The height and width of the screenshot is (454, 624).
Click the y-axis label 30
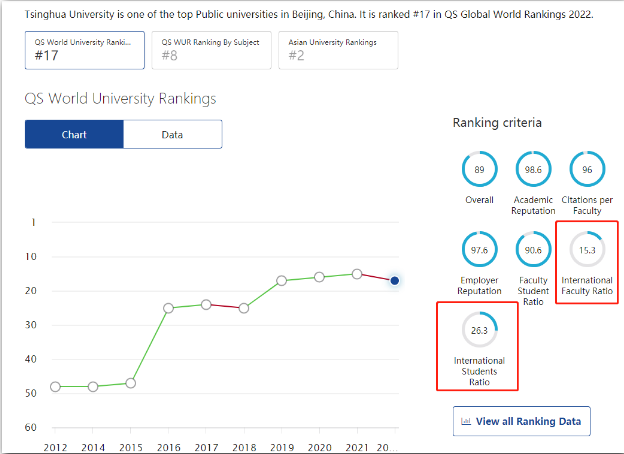click(31, 325)
